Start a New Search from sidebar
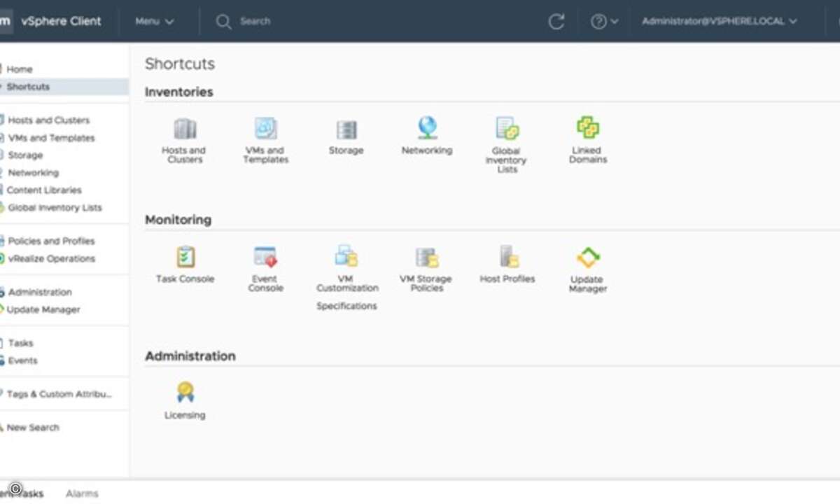 34,428
